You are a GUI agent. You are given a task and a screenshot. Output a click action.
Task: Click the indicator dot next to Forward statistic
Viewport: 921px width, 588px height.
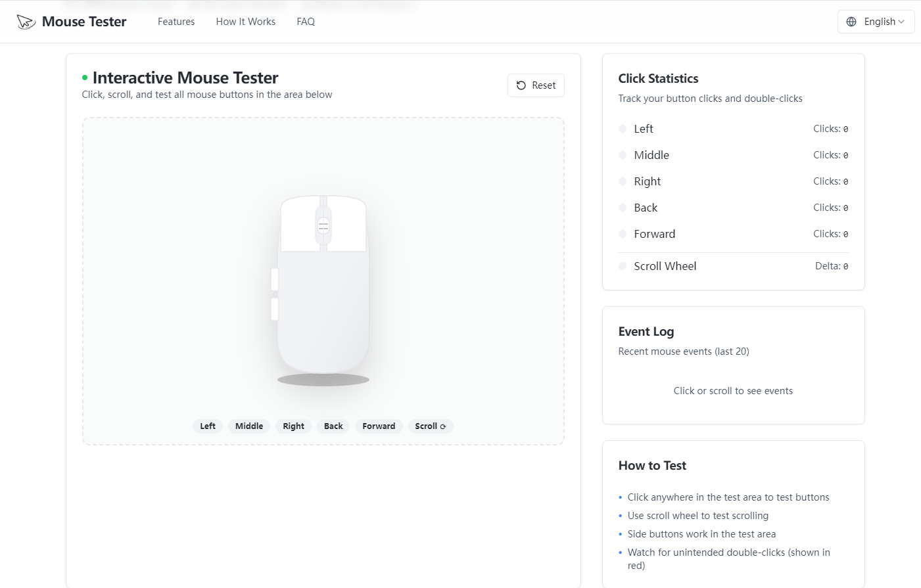point(622,234)
